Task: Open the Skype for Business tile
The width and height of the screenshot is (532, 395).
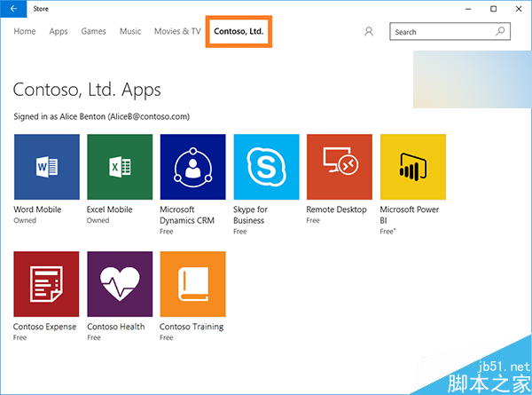Action: pyautogui.click(x=266, y=167)
